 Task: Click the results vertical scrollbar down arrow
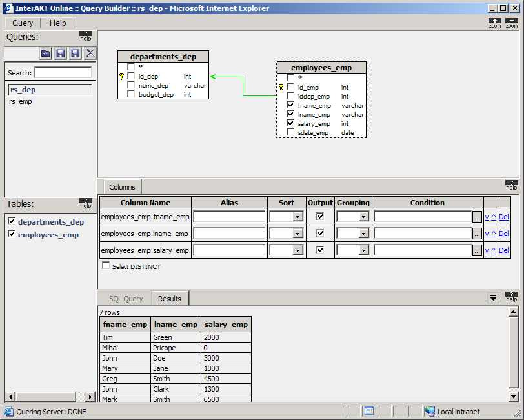514,396
